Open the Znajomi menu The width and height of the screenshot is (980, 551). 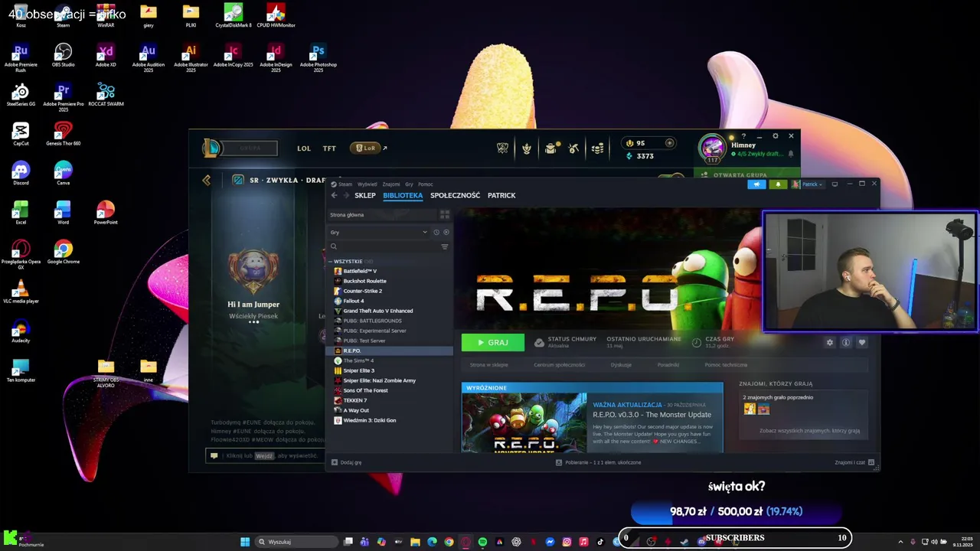pyautogui.click(x=390, y=184)
